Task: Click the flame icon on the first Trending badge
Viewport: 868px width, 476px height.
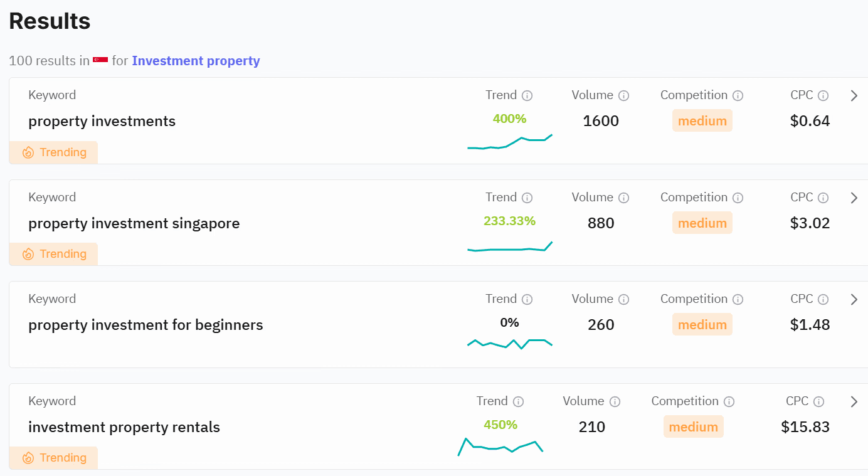Action: (28, 152)
